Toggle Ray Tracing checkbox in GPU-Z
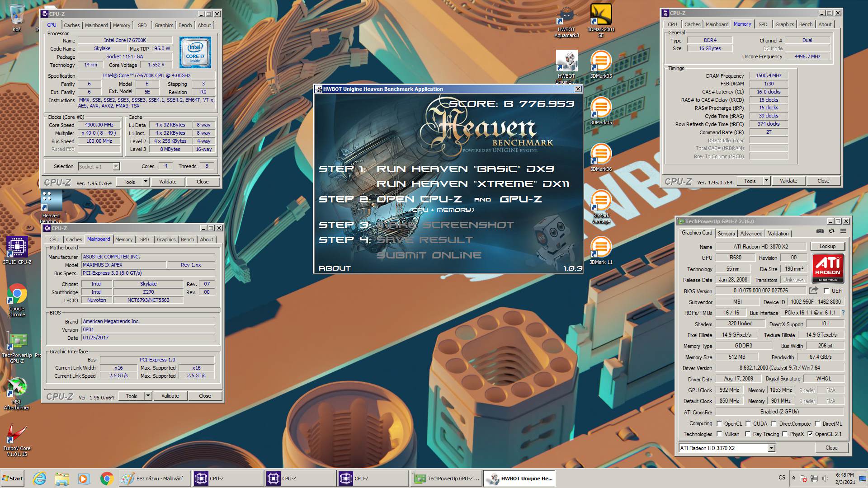The image size is (868, 488). click(748, 434)
